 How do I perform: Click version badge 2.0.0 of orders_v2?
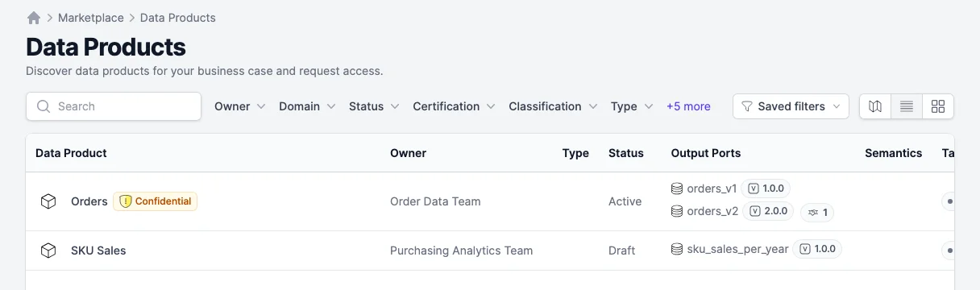pos(768,211)
